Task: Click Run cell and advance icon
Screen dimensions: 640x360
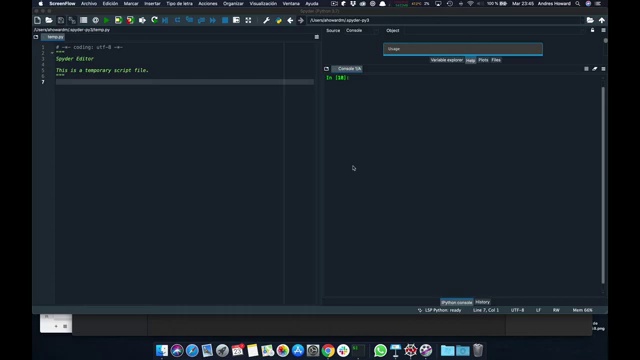Action: [130, 20]
